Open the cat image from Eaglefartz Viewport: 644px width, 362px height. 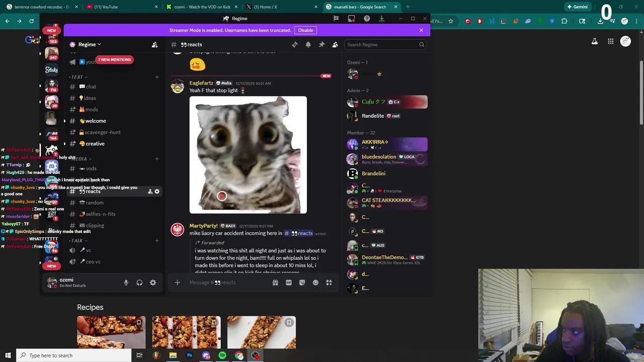pyautogui.click(x=248, y=155)
